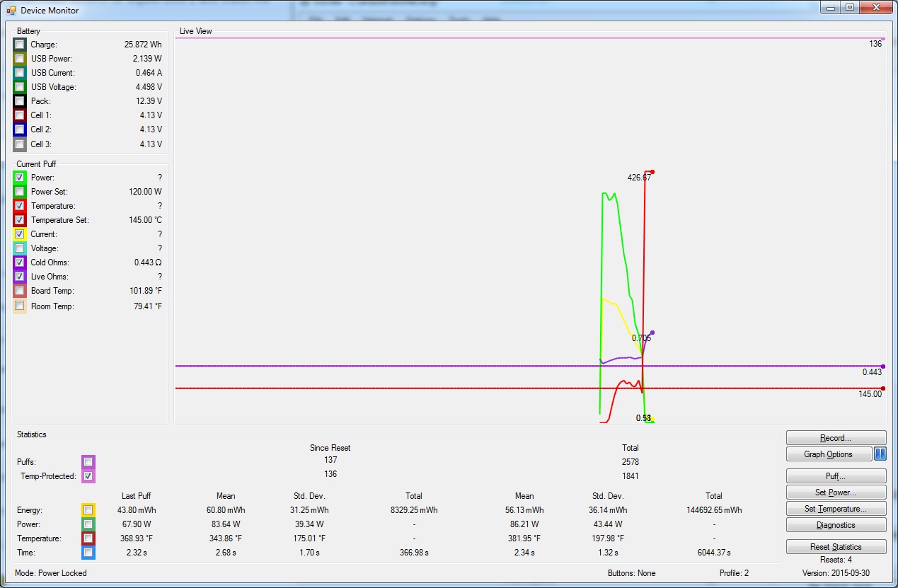
Task: Toggle the USB Power graph checkbox
Action: pyautogui.click(x=19, y=59)
